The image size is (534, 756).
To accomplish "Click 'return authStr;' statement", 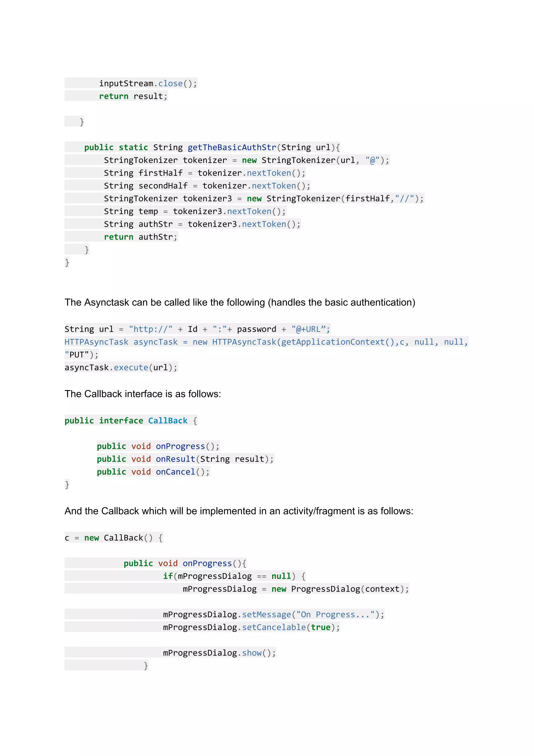I will (141, 237).
